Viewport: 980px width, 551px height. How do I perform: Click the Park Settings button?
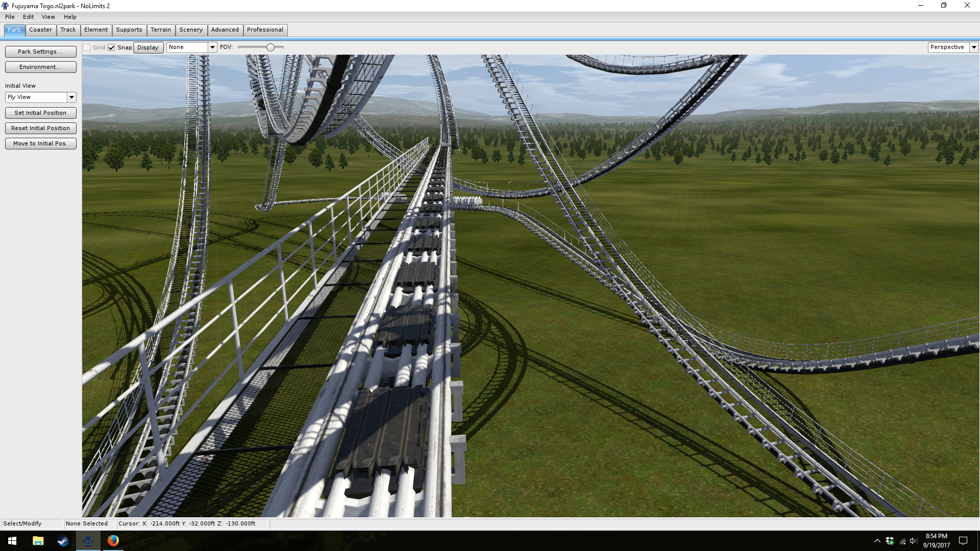tap(40, 52)
